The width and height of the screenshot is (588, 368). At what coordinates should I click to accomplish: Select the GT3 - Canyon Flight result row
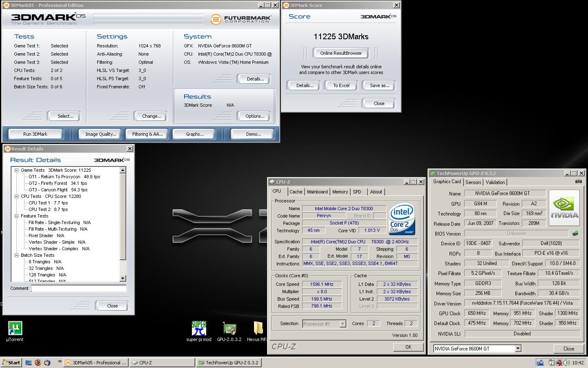point(58,190)
